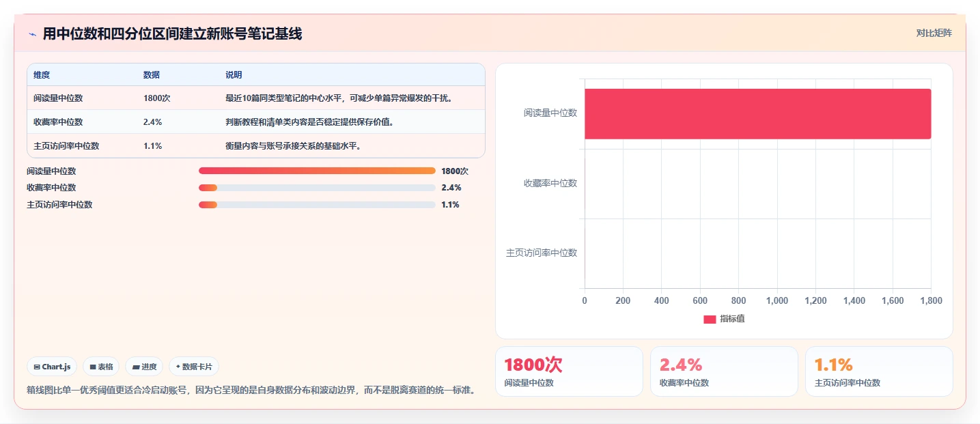980x424 pixels.
Task: Click x-axis tick 1,000
Action: [x=777, y=301]
